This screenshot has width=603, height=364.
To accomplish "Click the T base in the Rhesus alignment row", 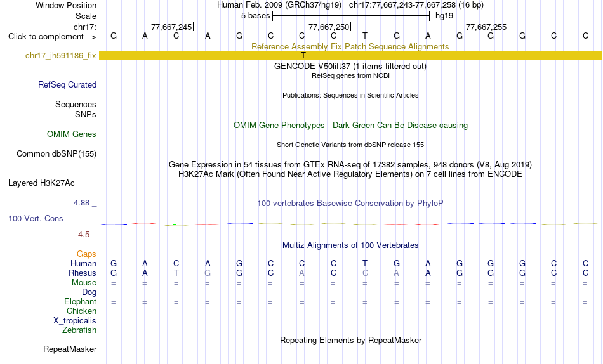I will coord(176,273).
